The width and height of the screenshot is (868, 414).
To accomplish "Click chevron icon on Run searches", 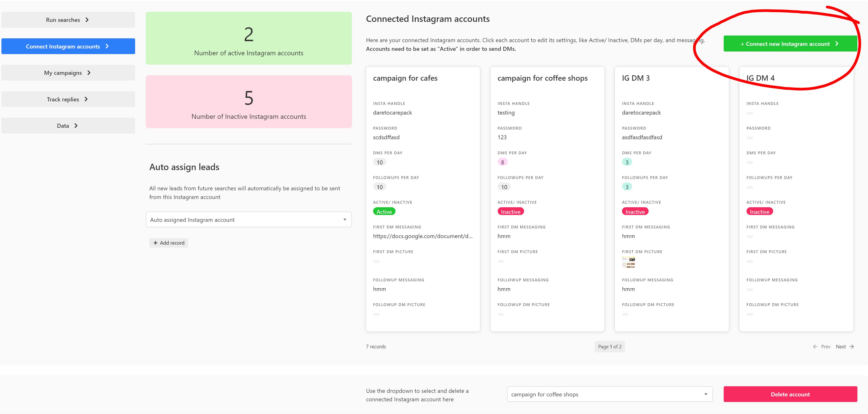I will click(x=87, y=20).
